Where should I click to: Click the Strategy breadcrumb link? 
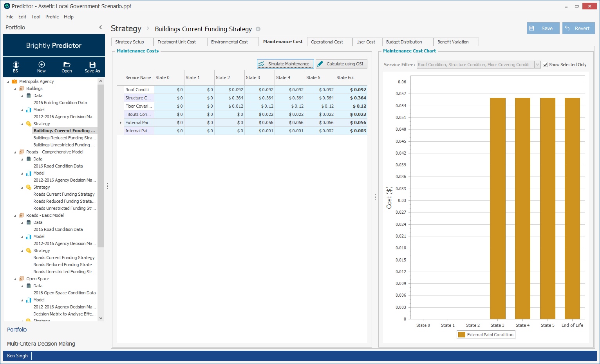point(126,29)
